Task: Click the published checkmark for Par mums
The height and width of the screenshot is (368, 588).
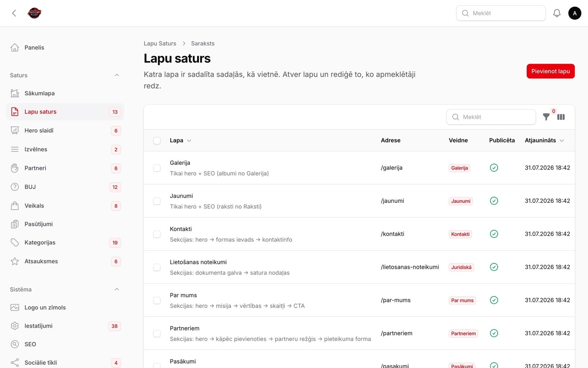Action: click(x=494, y=300)
